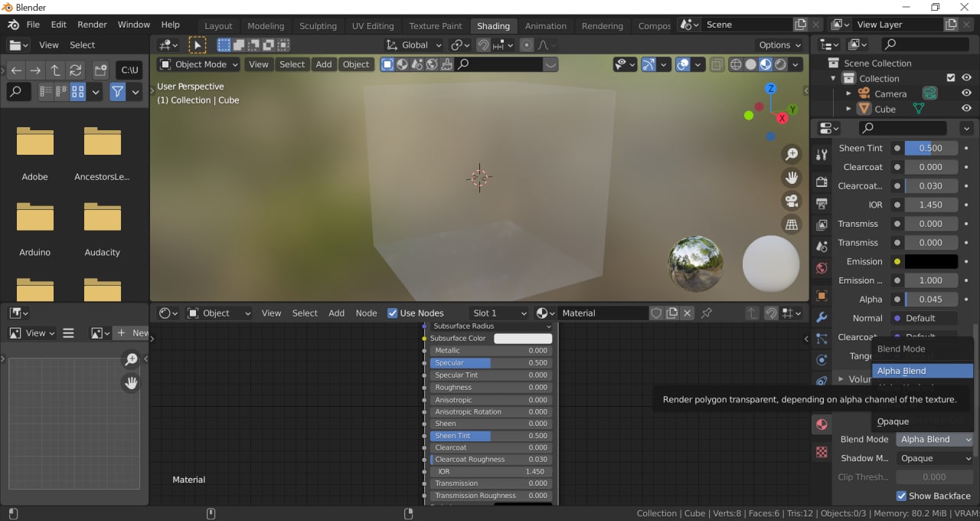
Task: Click the blue Z axis on navigation gizmo
Action: pos(771,89)
